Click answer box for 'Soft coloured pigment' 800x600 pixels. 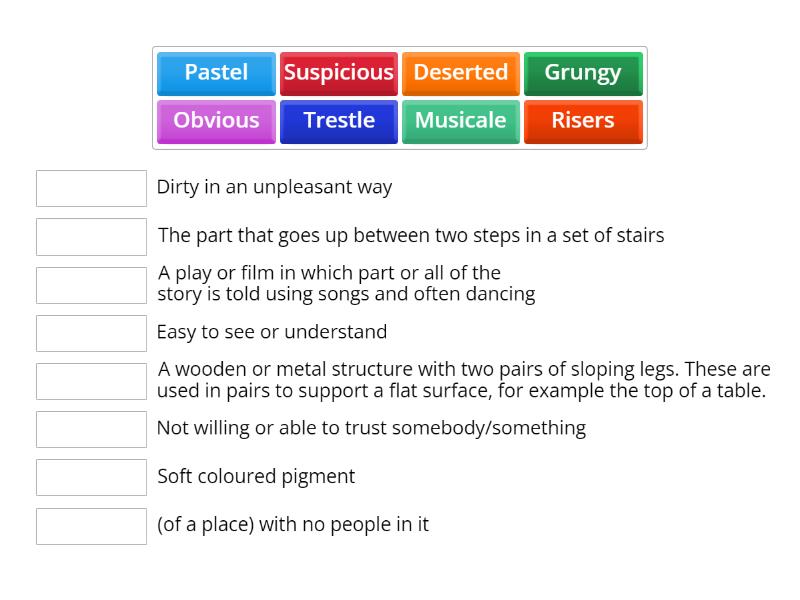91,477
